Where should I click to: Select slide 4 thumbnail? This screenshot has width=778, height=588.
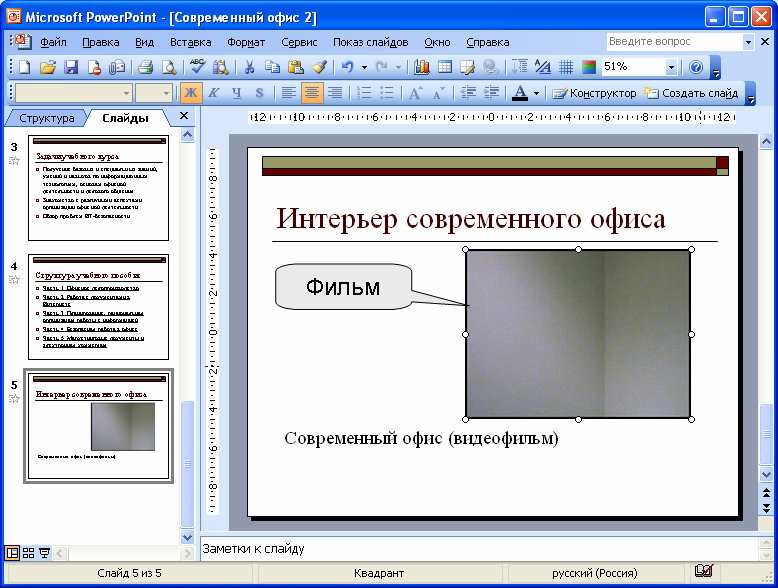pos(98,307)
